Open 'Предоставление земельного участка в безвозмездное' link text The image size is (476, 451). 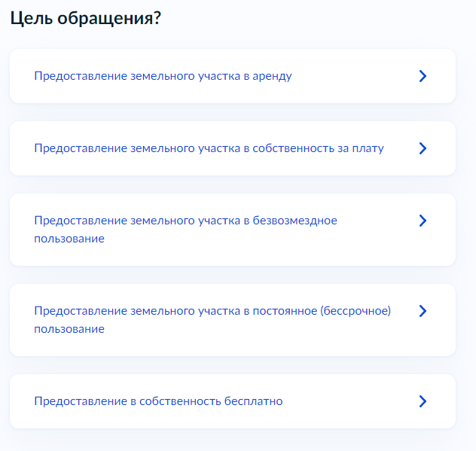click(x=185, y=221)
